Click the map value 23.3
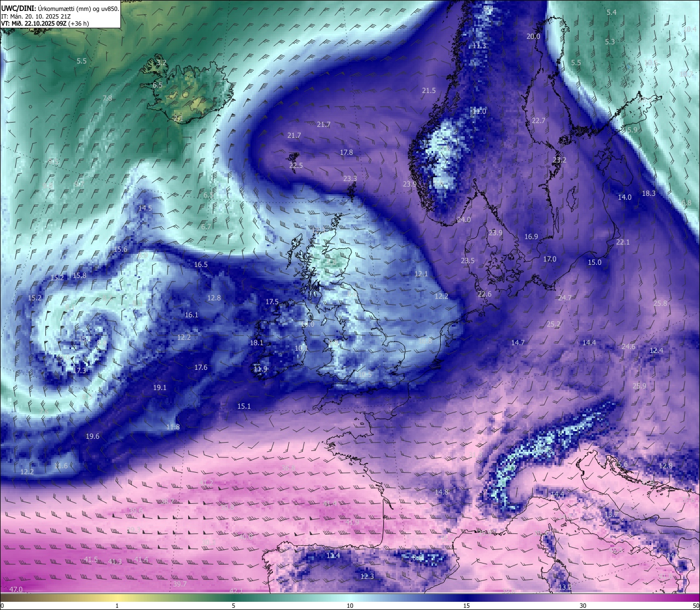Viewport: 700px width, 610px height. click(x=350, y=179)
